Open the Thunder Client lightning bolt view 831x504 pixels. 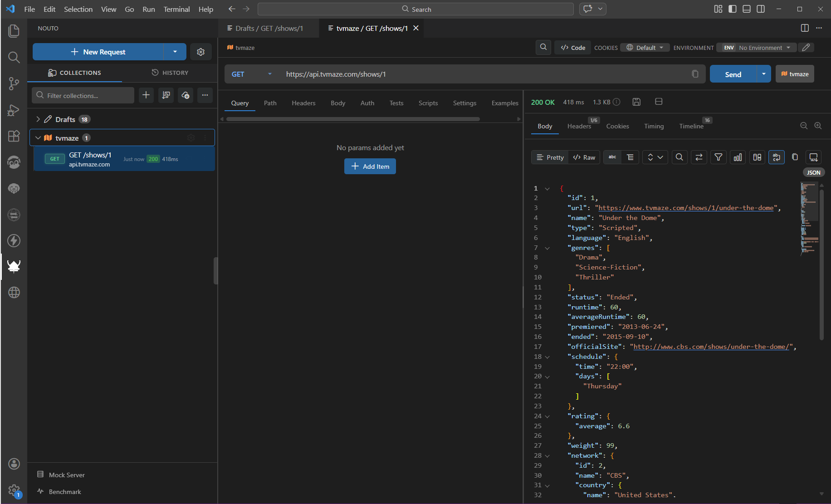pos(14,240)
